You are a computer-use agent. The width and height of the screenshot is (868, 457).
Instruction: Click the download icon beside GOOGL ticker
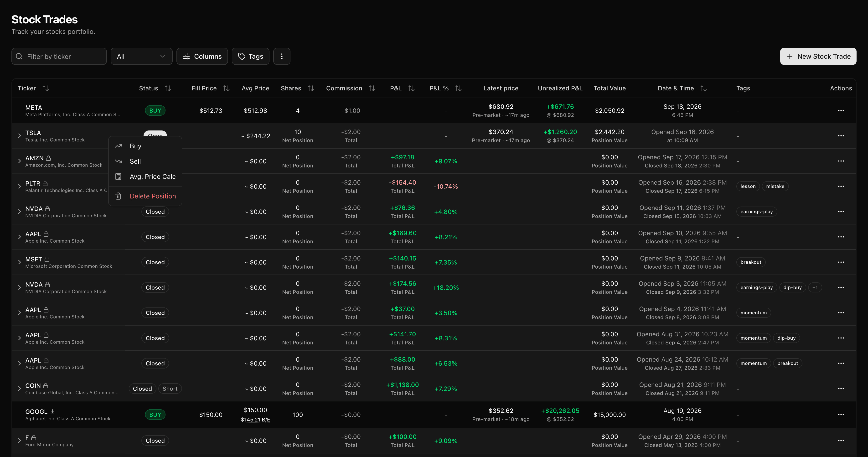point(52,411)
